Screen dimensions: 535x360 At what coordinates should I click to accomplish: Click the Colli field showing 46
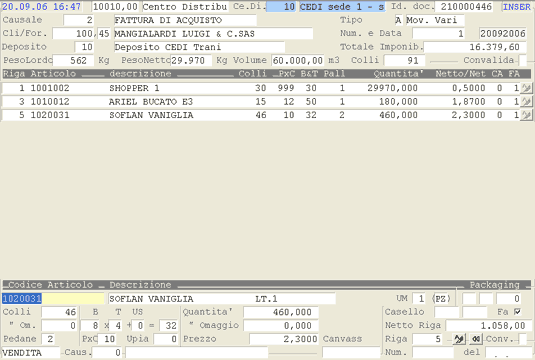click(x=59, y=312)
